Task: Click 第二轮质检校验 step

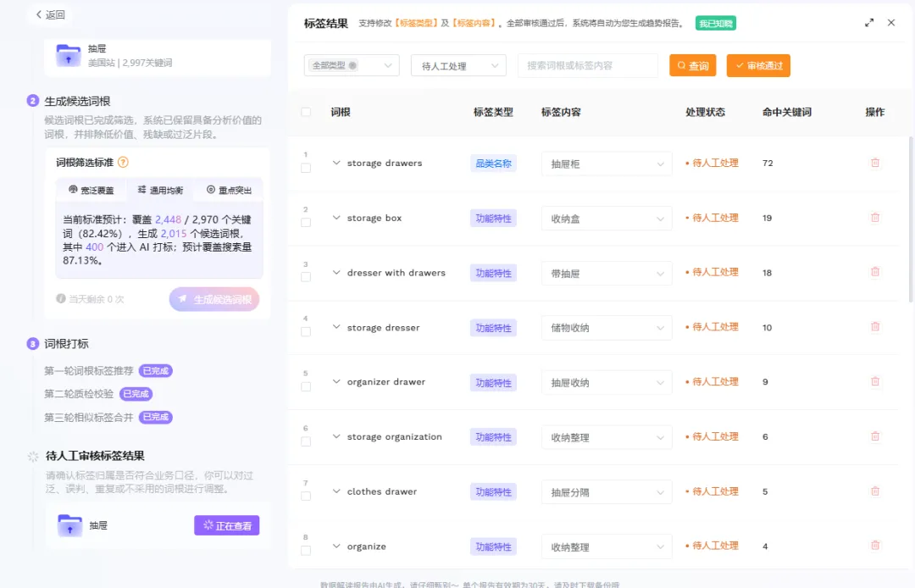Action: pyautogui.click(x=79, y=394)
